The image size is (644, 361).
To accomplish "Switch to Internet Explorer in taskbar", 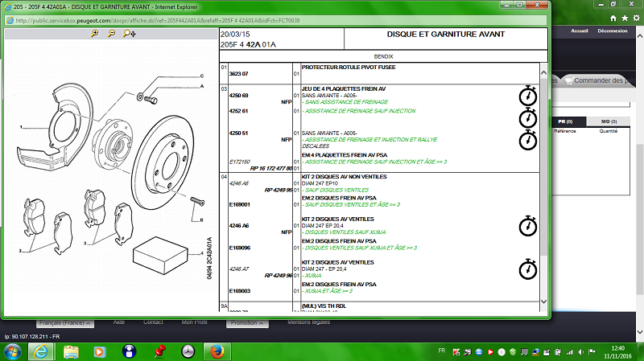I will (41, 351).
